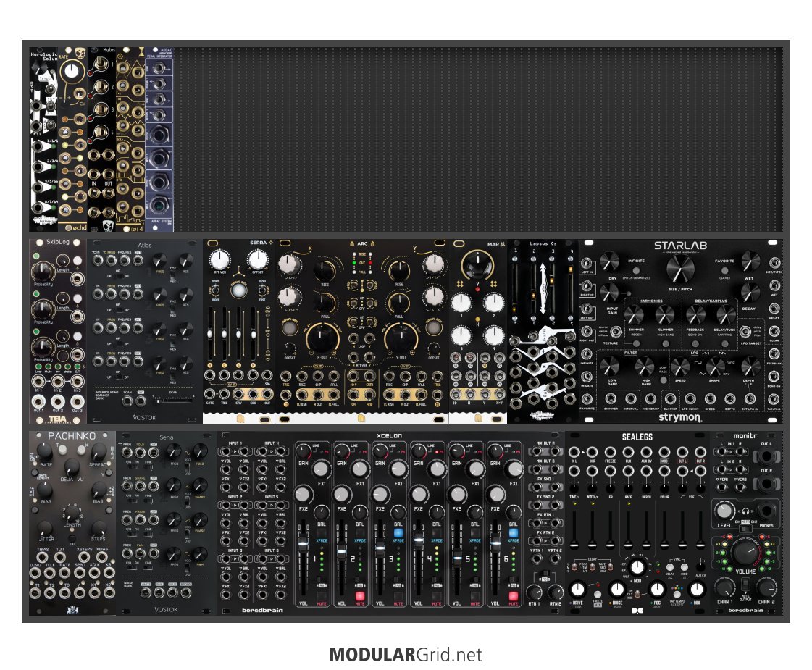
Task: Click the Monitr OUT L jack
Action: pos(766,456)
